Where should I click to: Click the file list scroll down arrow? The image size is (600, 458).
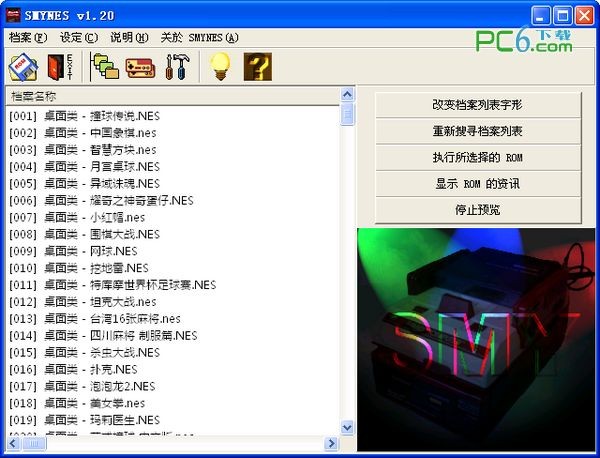(347, 427)
